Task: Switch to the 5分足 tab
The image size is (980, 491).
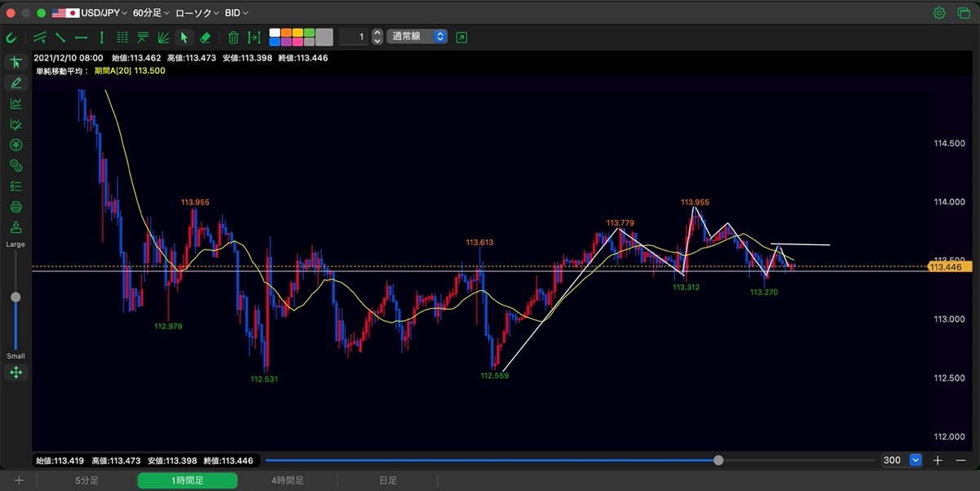Action: pos(87,480)
